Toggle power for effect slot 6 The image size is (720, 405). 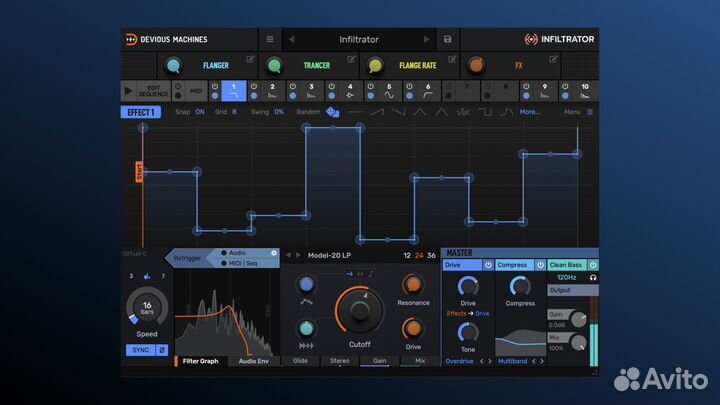(x=409, y=86)
